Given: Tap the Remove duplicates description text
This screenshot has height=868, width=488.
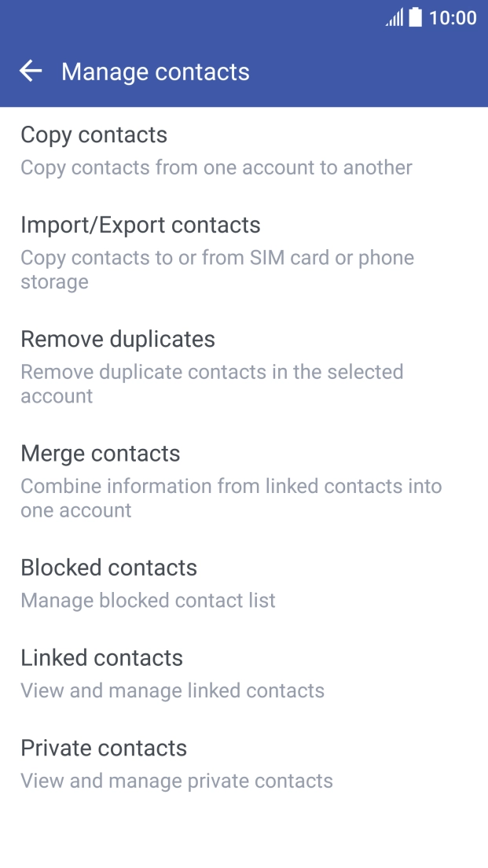Looking at the screenshot, I should (x=212, y=384).
